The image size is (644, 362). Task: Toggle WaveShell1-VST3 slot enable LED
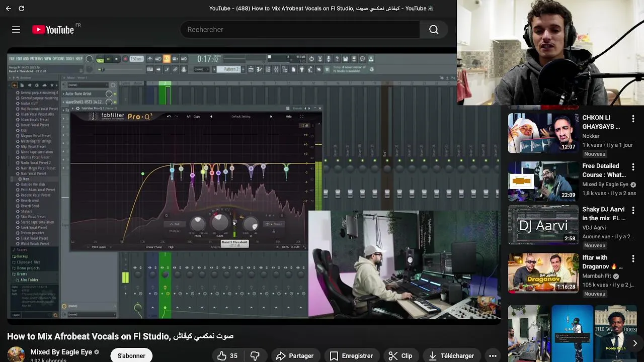(x=115, y=102)
